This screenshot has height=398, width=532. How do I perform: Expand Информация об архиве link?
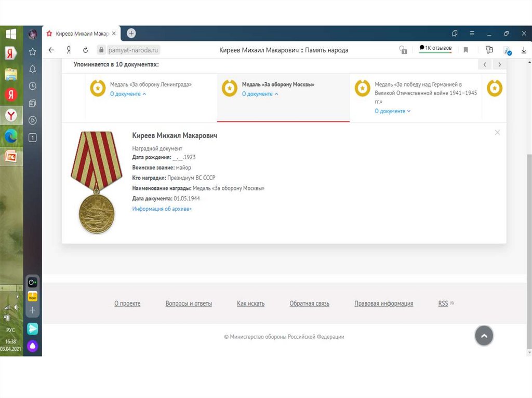click(162, 209)
